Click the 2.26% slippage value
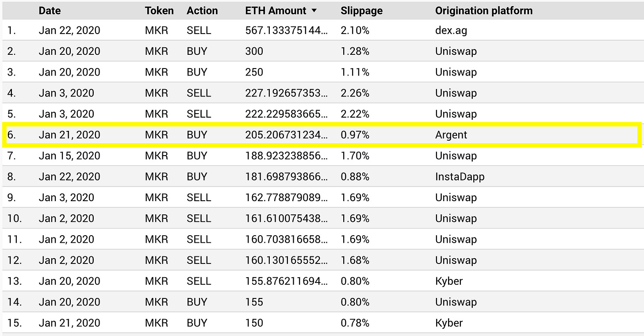Image resolution: width=644 pixels, height=336 pixels. coord(355,93)
